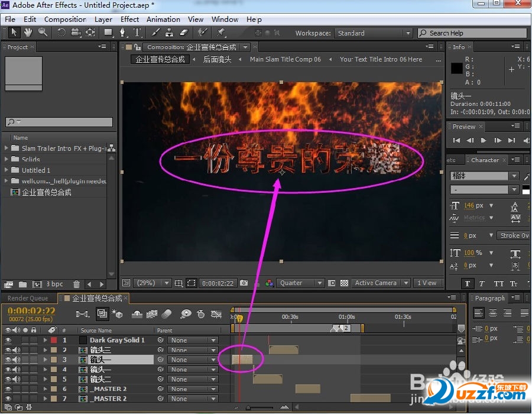Viewport: 532px width, 414px height.
Task: Open Parent dropdown for Dark Gray Solid 1
Action: point(192,340)
